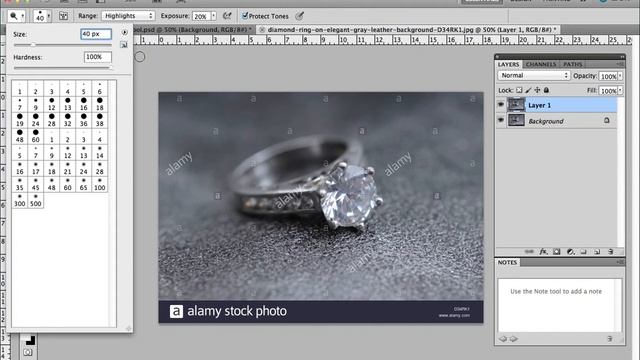
Task: Collapse the Layers panel group
Action: 622,57
